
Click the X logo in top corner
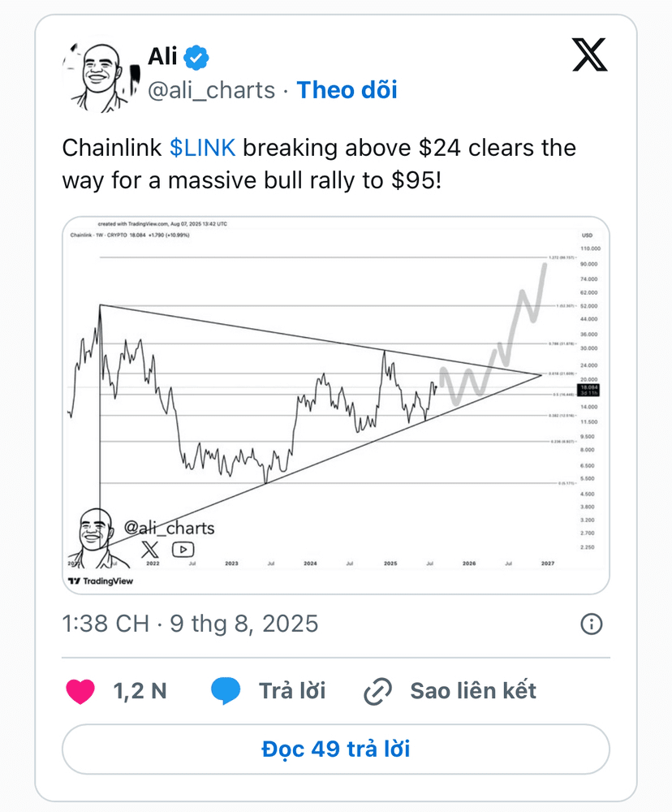(590, 54)
